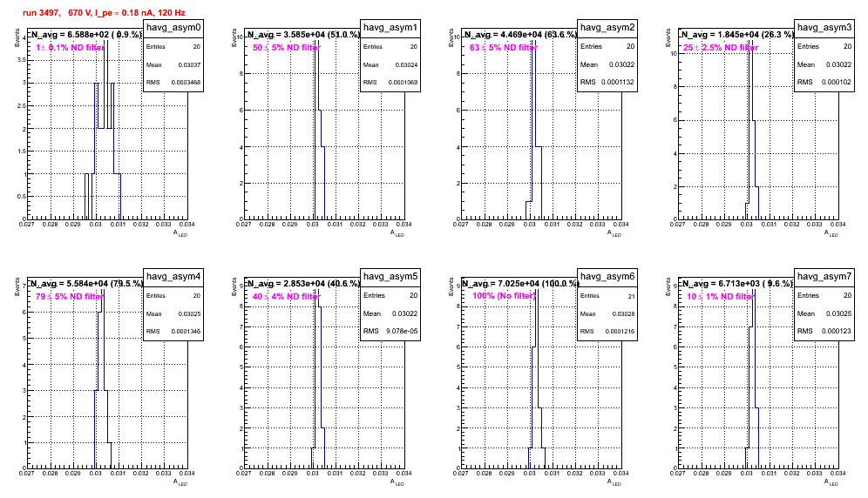The width and height of the screenshot is (868, 498).
Task: Click RMS 9.078e-05 in havg_asym5 stats
Action: pyautogui.click(x=390, y=331)
